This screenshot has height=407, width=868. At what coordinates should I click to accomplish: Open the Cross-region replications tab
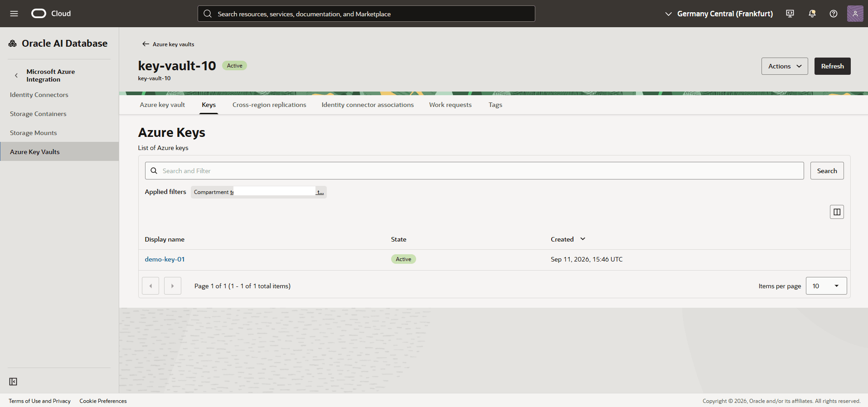point(269,105)
